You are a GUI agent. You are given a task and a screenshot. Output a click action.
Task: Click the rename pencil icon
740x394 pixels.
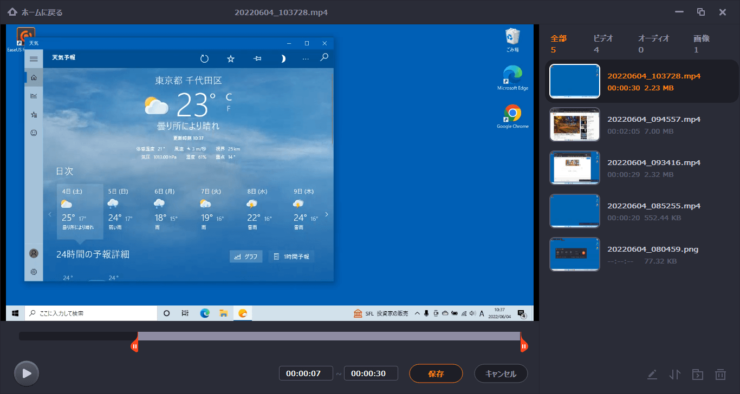pyautogui.click(x=652, y=375)
